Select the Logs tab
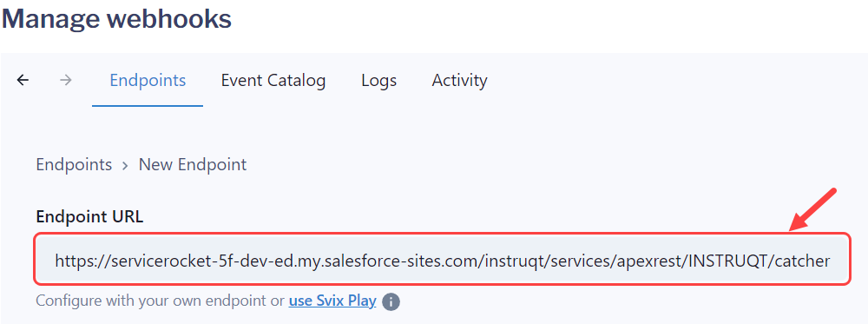Viewport: 868px width, 324px height. (378, 81)
